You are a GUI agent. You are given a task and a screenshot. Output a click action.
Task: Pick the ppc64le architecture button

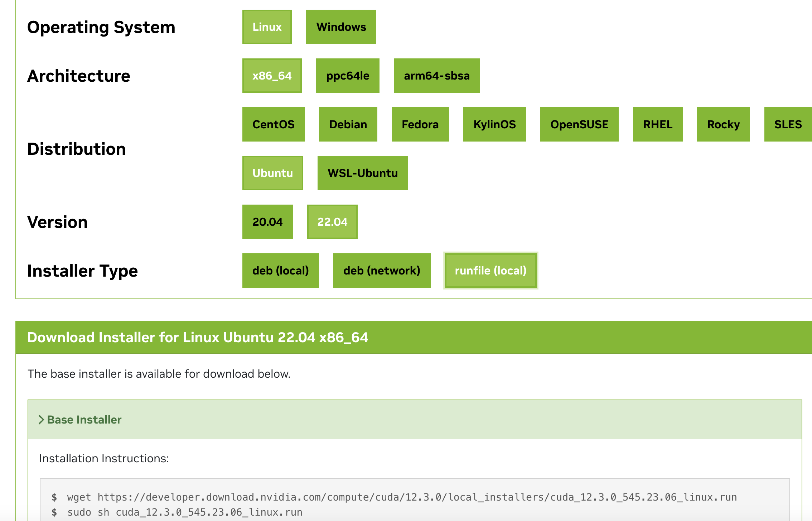point(347,76)
